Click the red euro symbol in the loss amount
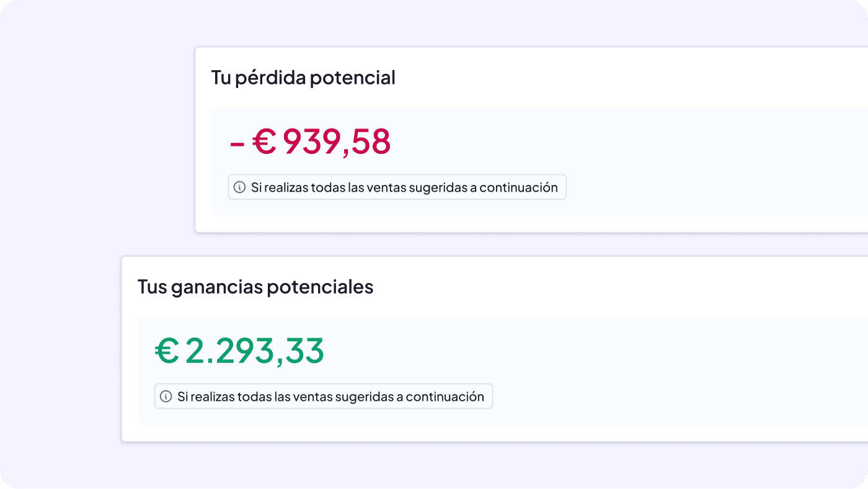 [x=265, y=142]
